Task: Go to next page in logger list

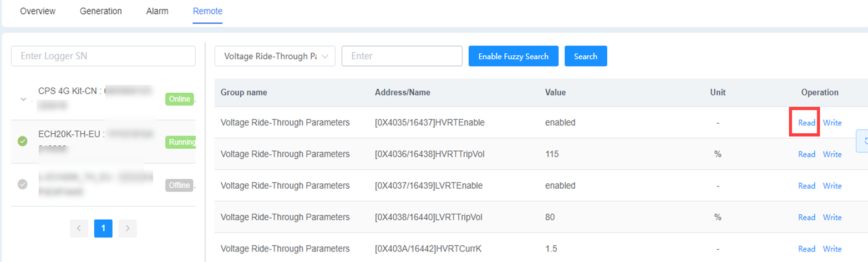Action: (x=128, y=228)
